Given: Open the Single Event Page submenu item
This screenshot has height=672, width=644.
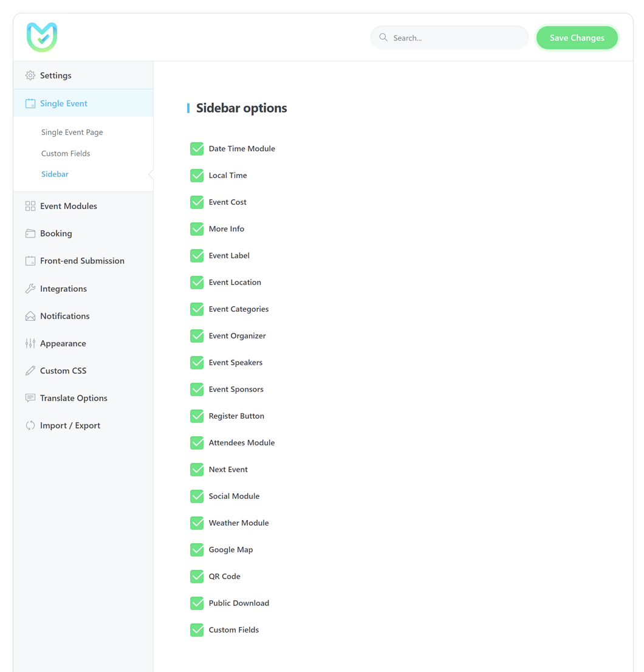Looking at the screenshot, I should (72, 132).
